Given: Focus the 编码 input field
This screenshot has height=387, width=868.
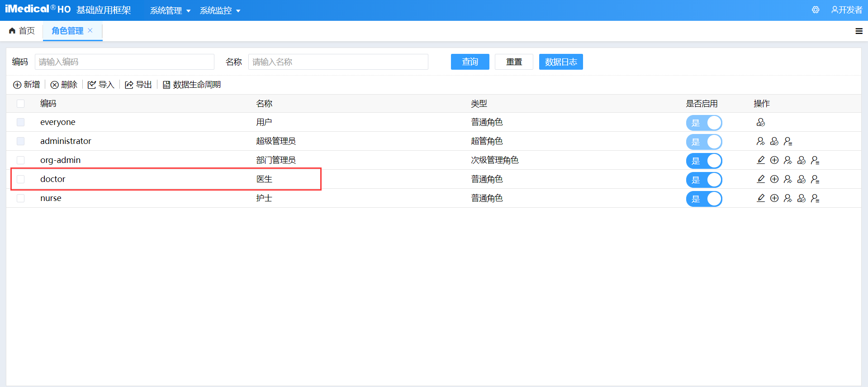Looking at the screenshot, I should (x=124, y=62).
